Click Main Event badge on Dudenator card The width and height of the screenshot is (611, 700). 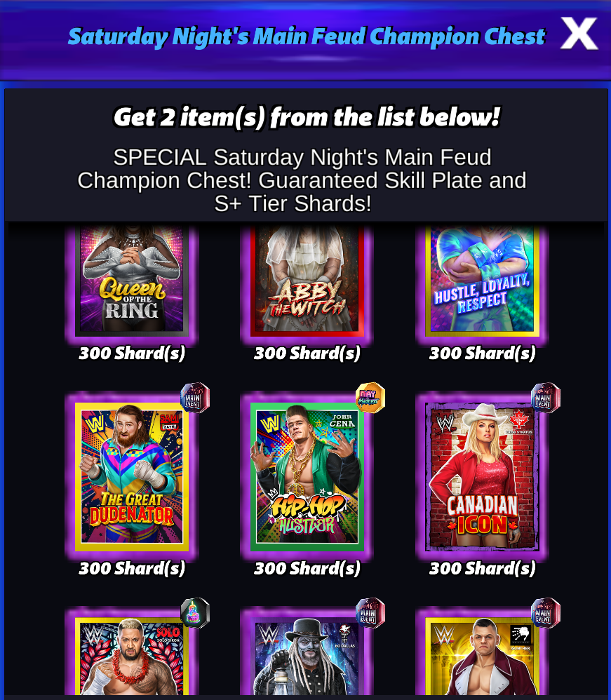[195, 397]
